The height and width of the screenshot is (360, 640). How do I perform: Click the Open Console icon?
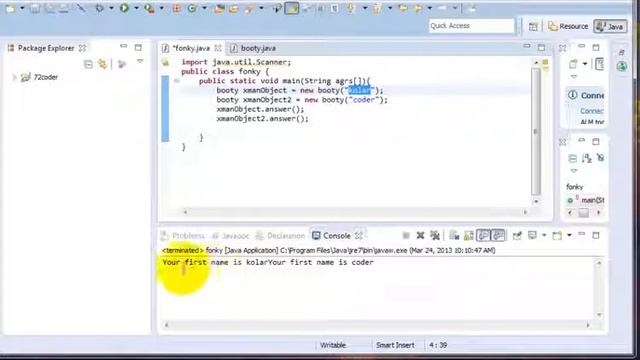[557, 236]
